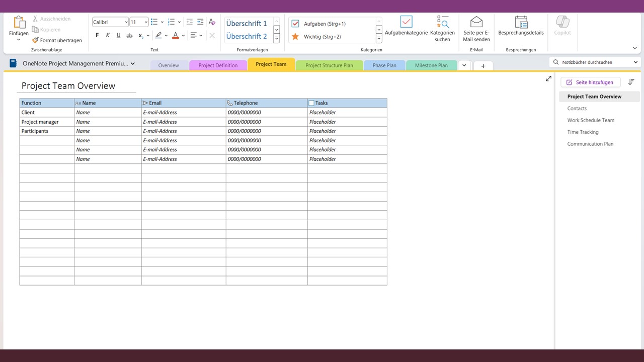The image size is (644, 362).
Task: Click the paragraph alignment icon
Action: (194, 36)
